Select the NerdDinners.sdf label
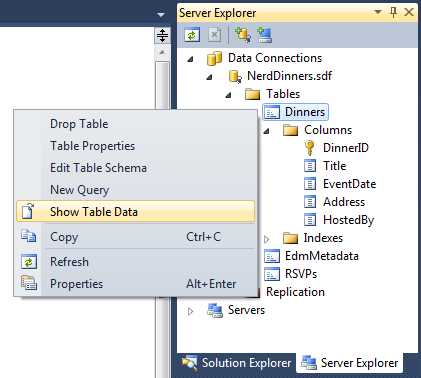 [x=289, y=76]
